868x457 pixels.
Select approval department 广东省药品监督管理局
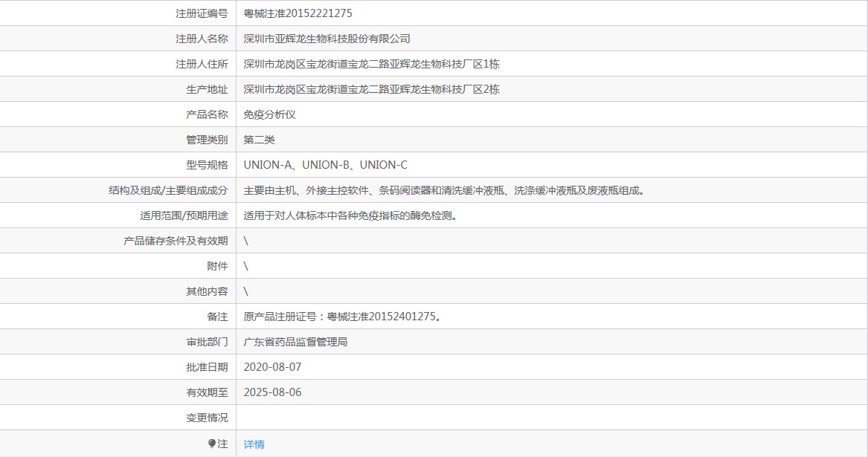click(295, 342)
